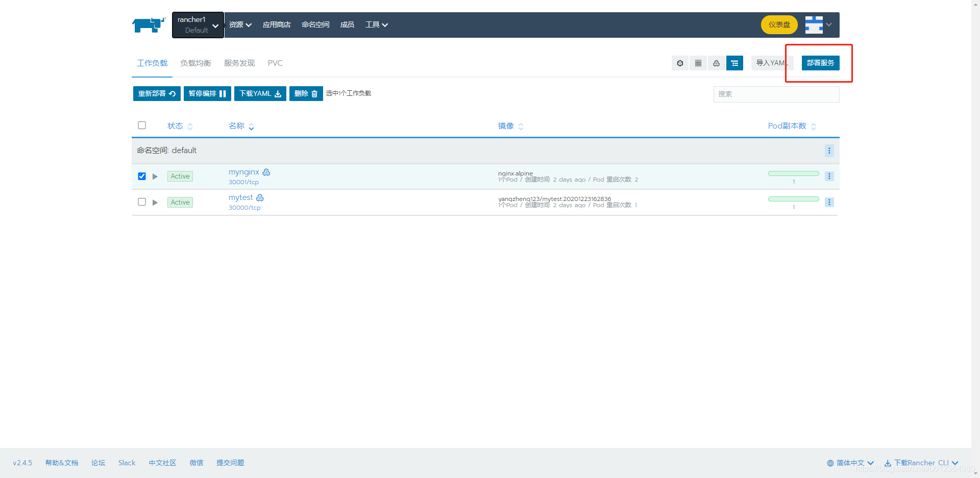Switch to 负载均衡 tab
Screen dimensions: 980x478
point(195,63)
